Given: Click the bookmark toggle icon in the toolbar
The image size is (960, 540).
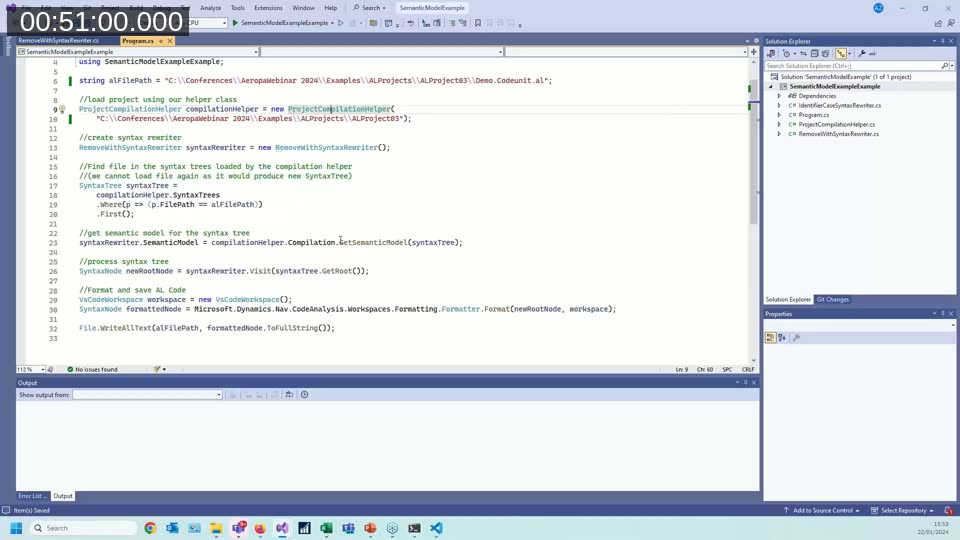Looking at the screenshot, I should click(x=478, y=23).
